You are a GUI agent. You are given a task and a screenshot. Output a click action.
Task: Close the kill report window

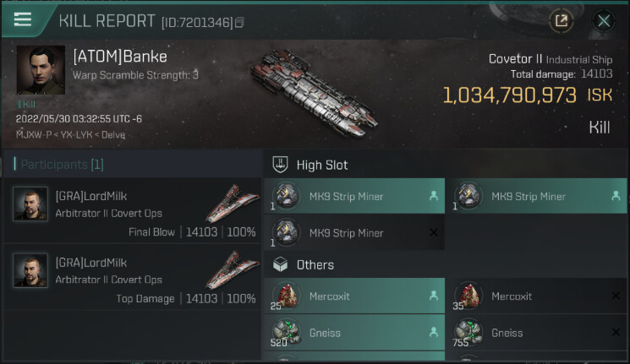603,21
